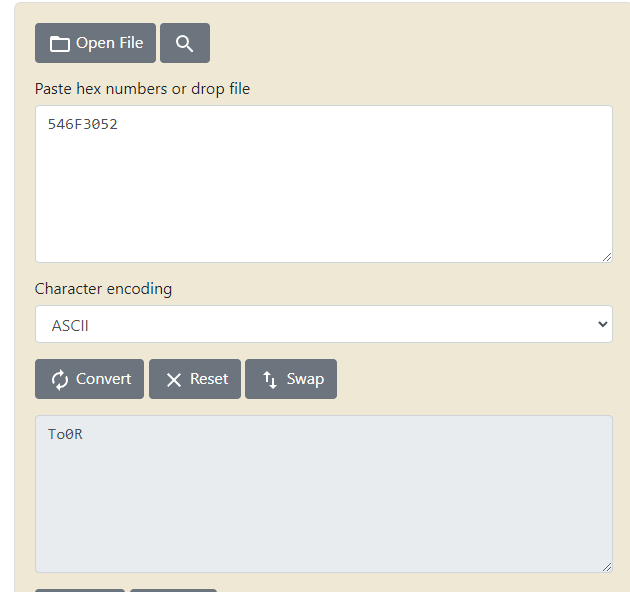Click the circular arrows Convert icon
630x592 pixels.
pyautogui.click(x=60, y=379)
